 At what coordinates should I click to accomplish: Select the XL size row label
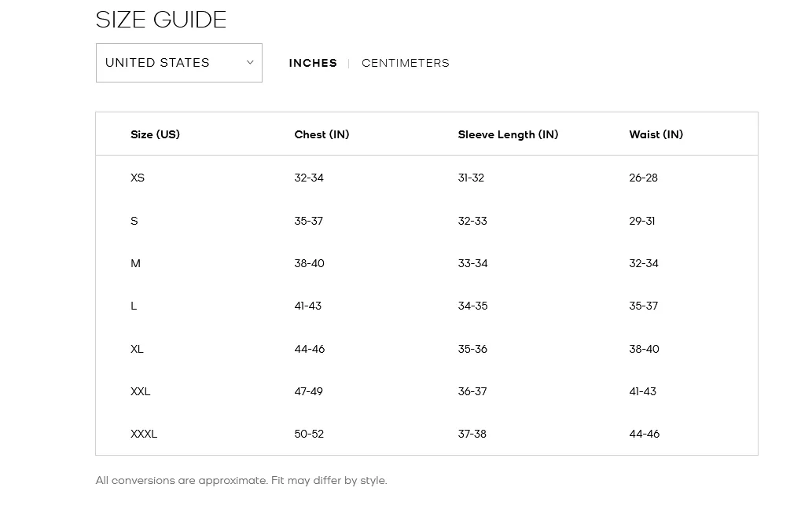tap(137, 349)
